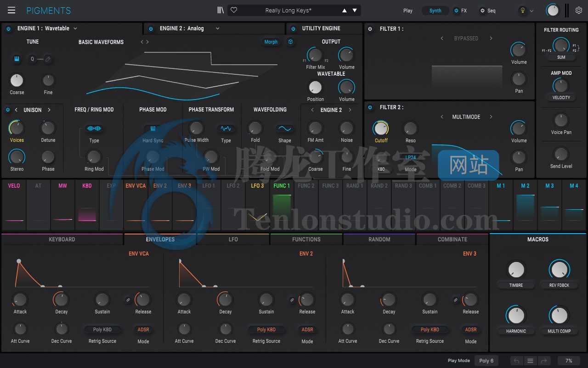Image resolution: width=588 pixels, height=368 pixels.
Task: Click the Phase Transform Type wave icon
Action: click(x=226, y=128)
